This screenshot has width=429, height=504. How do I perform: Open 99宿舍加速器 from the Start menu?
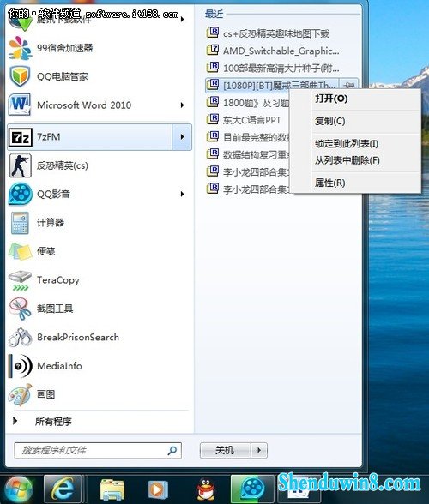point(100,48)
